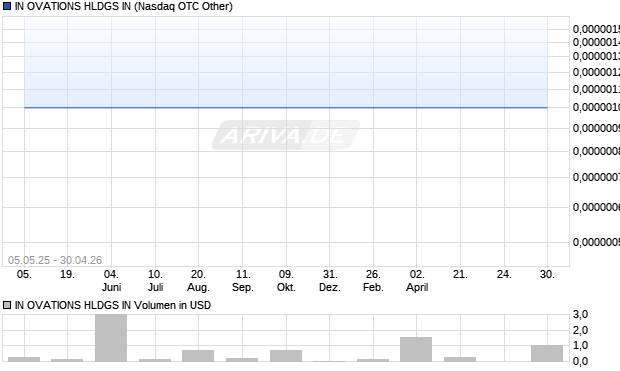The height and width of the screenshot is (371, 620).
Task: Click the volume title 'IN OVATIONS HLDGS IN Volumen in USD'
Action: pos(113,305)
